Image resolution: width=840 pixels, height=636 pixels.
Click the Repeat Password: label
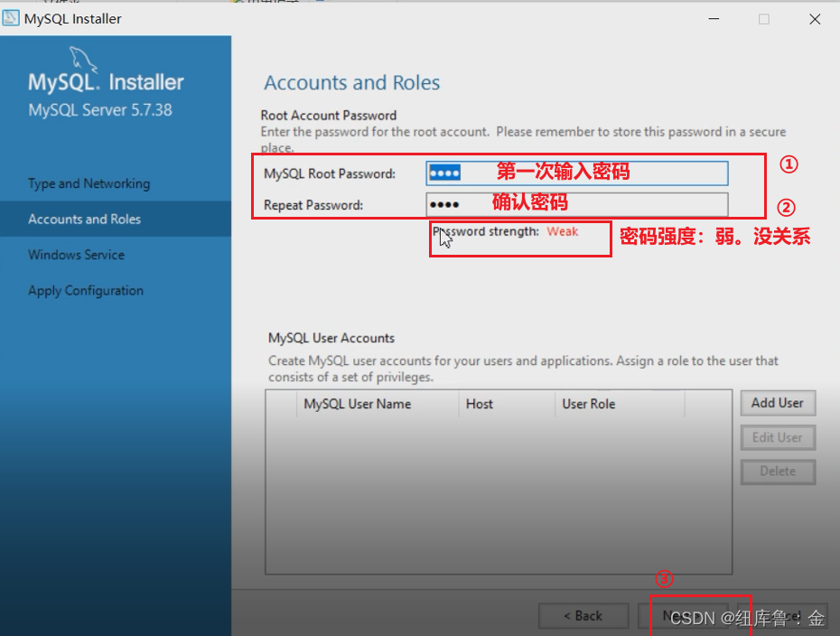click(313, 205)
